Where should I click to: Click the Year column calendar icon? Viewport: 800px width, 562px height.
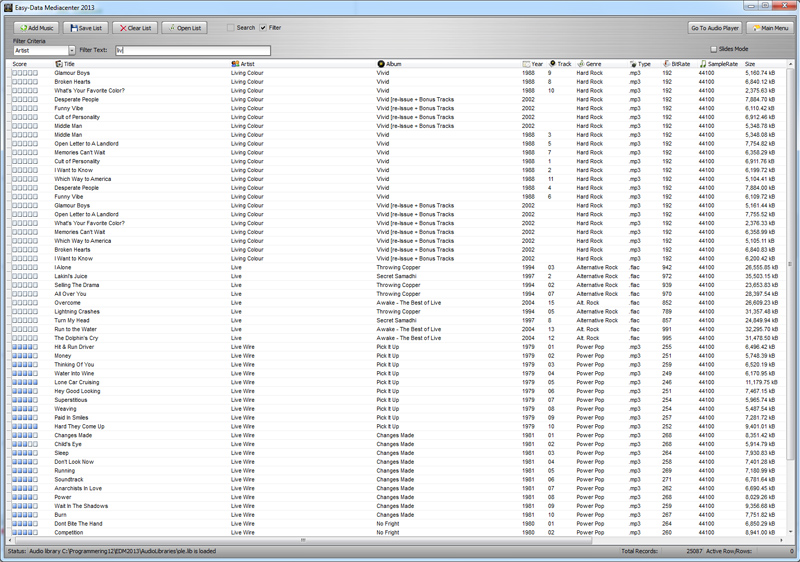click(x=526, y=64)
